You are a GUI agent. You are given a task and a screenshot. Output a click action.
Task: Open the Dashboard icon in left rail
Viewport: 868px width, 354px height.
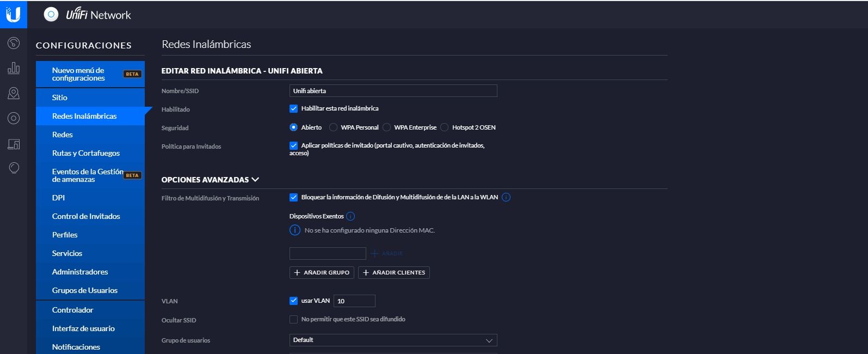14,43
